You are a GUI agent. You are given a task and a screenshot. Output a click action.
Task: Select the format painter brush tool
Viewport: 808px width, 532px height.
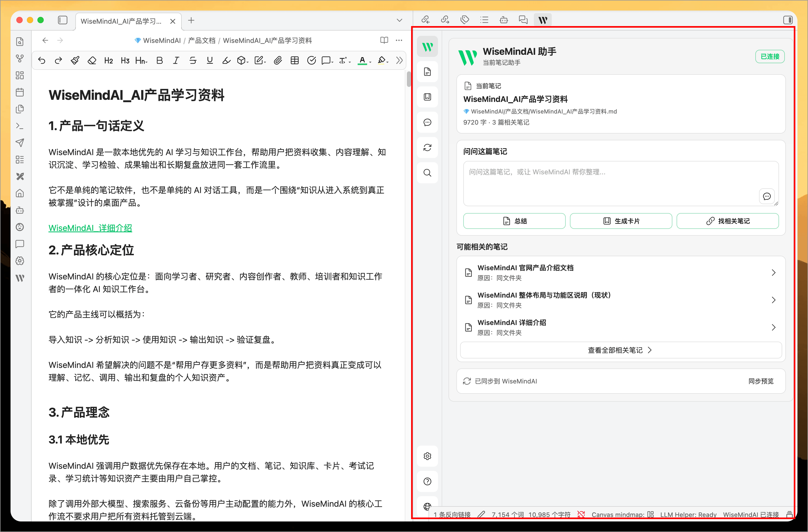(75, 60)
